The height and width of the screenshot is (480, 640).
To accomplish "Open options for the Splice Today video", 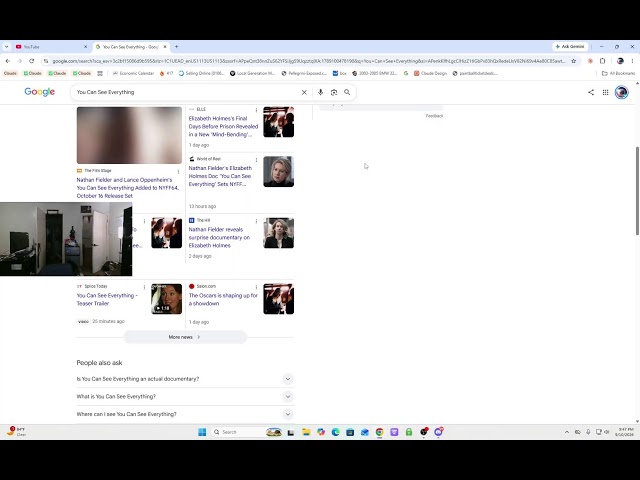I will pyautogui.click(x=144, y=287).
